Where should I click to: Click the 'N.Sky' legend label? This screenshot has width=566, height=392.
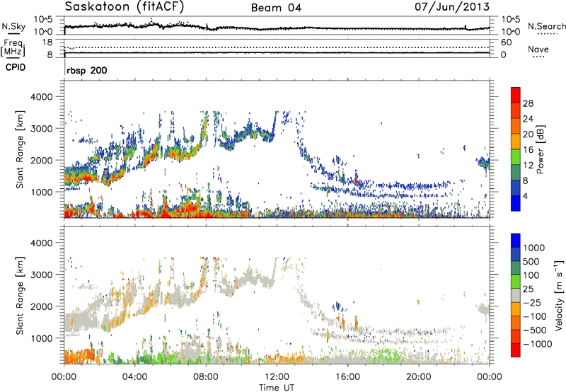[13, 26]
